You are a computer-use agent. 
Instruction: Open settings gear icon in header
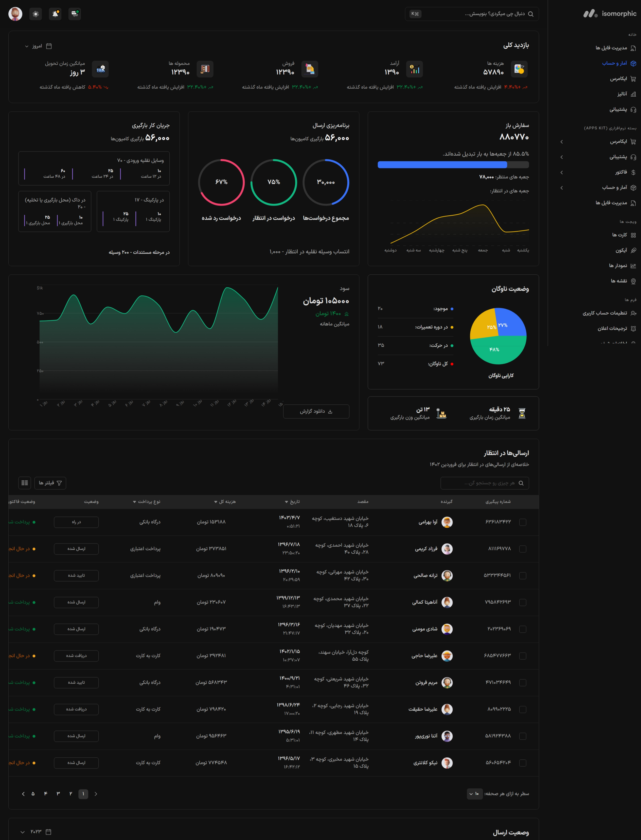(x=35, y=14)
